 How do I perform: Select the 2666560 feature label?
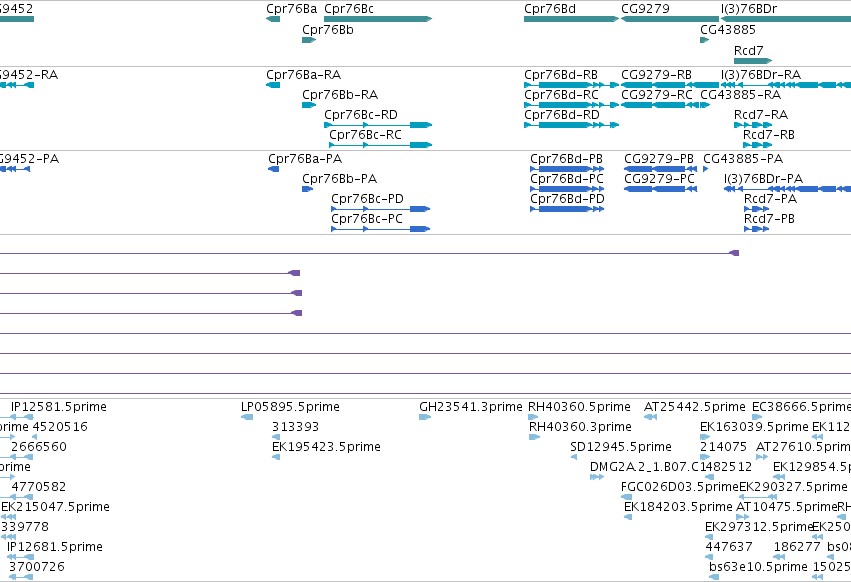[x=39, y=447]
